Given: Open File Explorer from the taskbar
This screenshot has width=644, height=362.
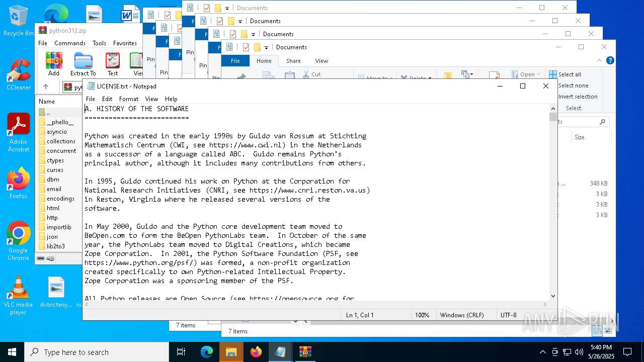Looking at the screenshot, I should (x=231, y=352).
